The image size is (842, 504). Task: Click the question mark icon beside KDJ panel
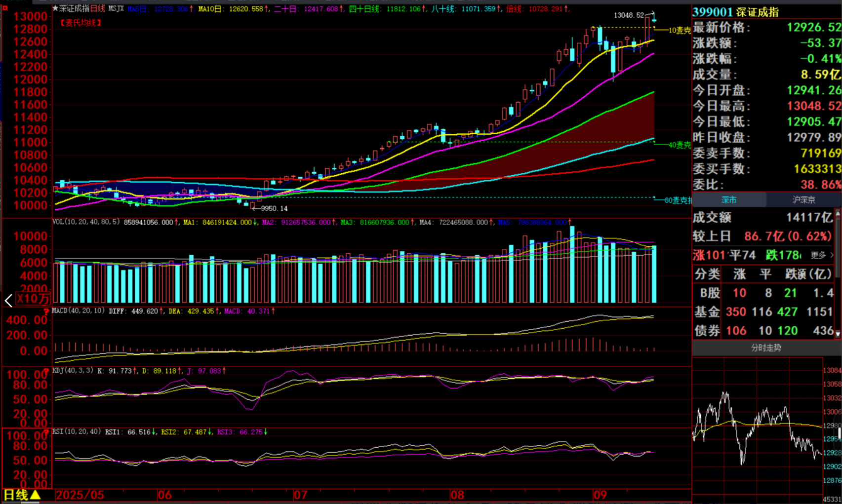(46, 371)
